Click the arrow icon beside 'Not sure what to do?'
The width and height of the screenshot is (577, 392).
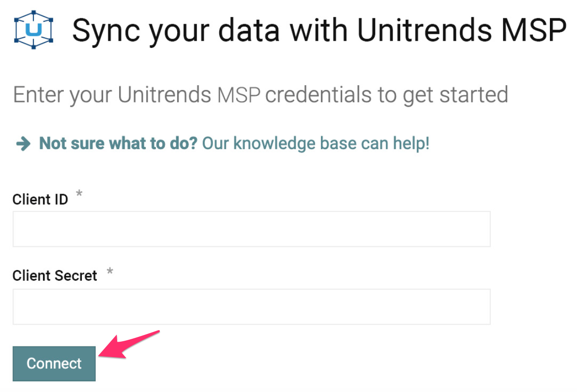click(23, 144)
